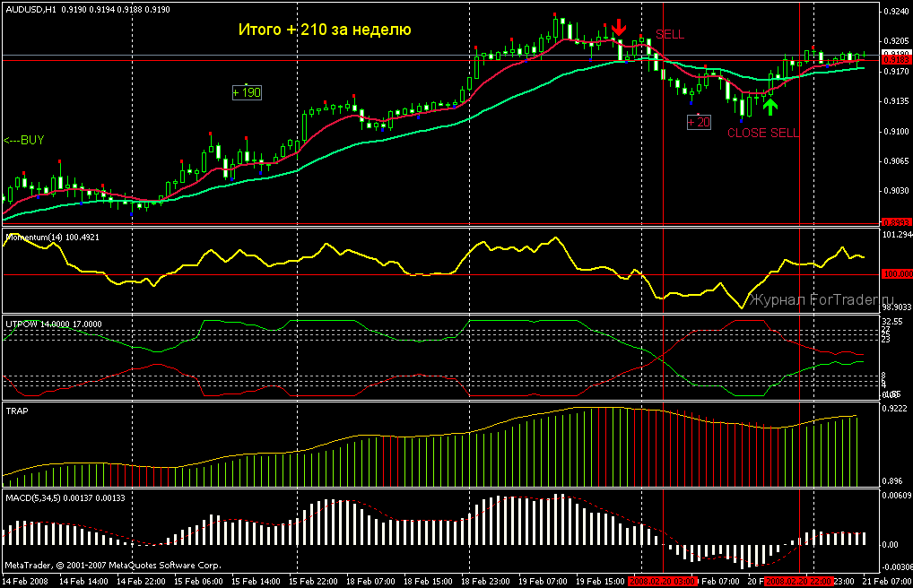Image resolution: width=913 pixels, height=588 pixels.
Task: Click the '21 Feb 07:00' time axis label
Action: pyautogui.click(x=887, y=581)
